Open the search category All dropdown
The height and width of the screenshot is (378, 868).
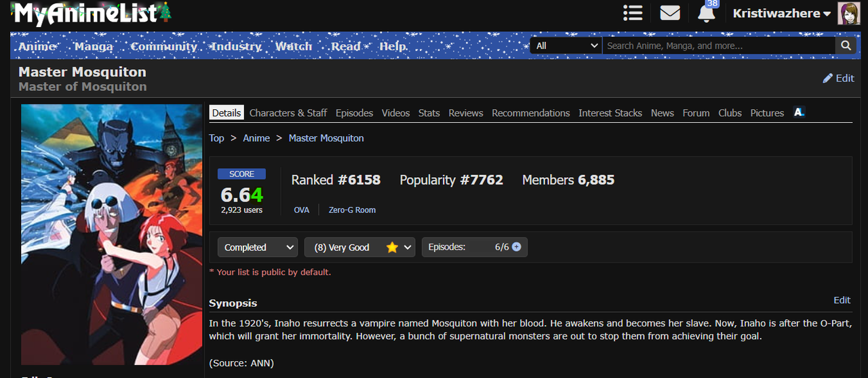tap(566, 45)
